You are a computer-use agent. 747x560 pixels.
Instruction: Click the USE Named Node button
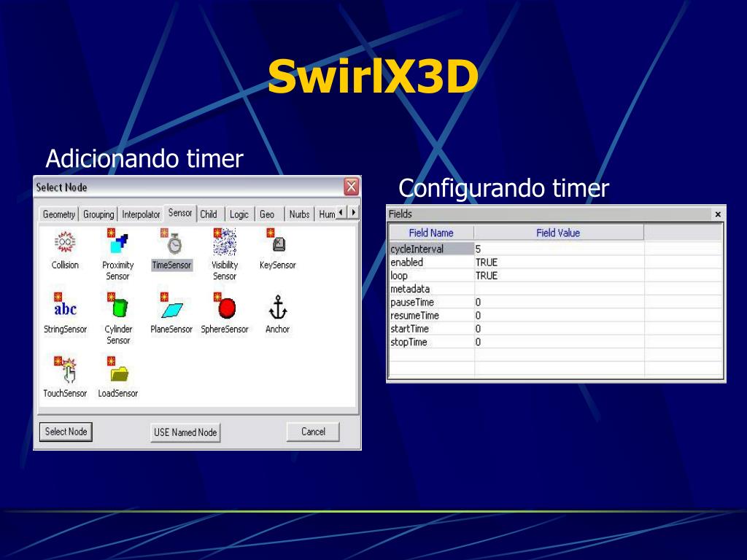pos(185,432)
